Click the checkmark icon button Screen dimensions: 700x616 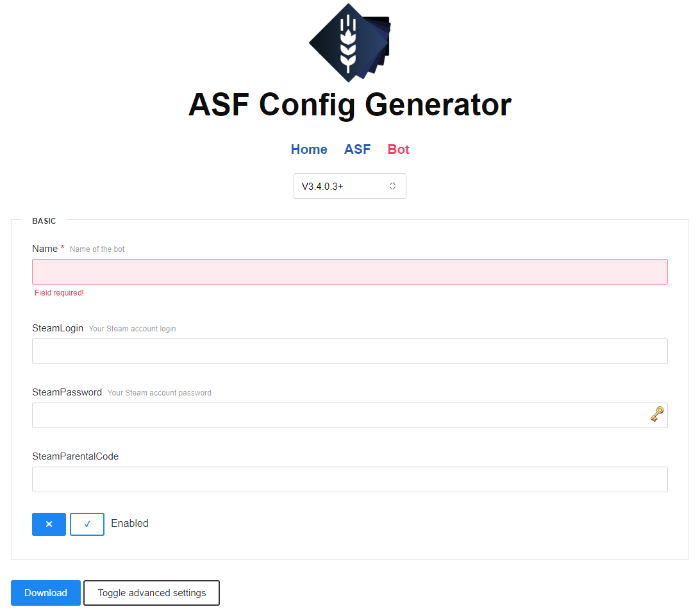tap(87, 524)
